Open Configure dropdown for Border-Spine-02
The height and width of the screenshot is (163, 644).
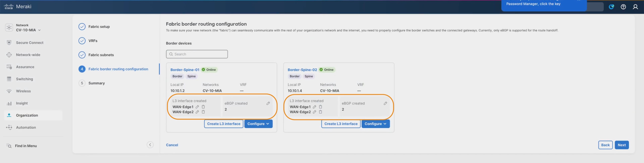[x=376, y=124]
